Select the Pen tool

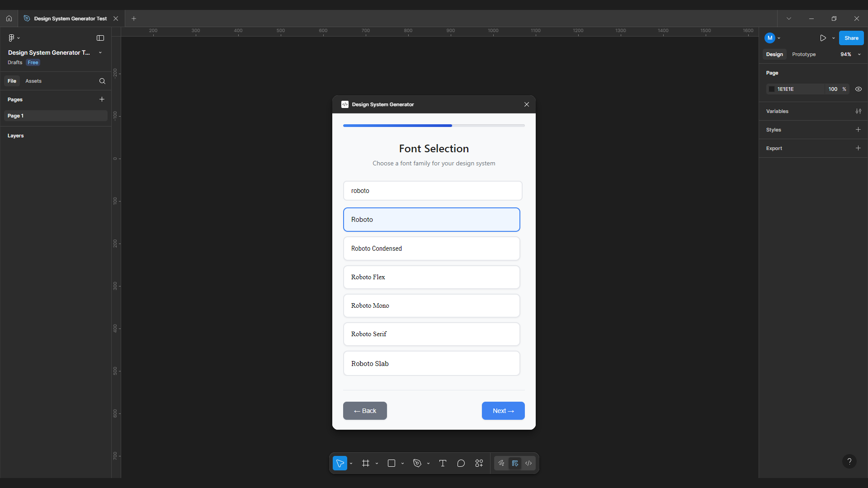417,463
